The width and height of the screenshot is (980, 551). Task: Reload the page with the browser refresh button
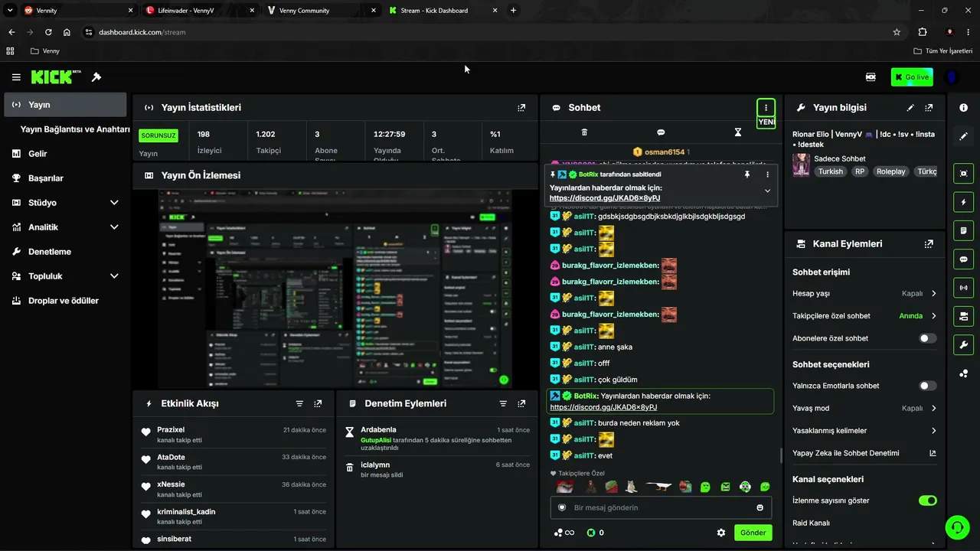pos(48,32)
